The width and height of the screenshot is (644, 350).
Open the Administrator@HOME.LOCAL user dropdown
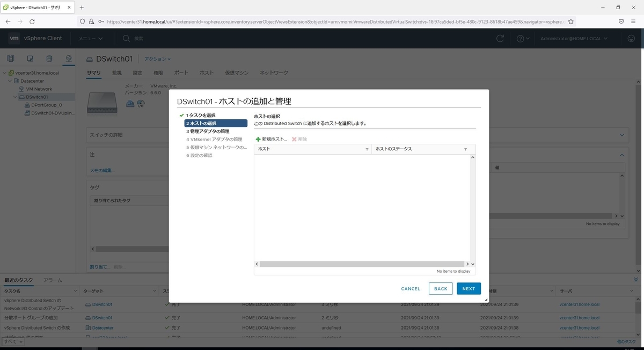point(574,39)
